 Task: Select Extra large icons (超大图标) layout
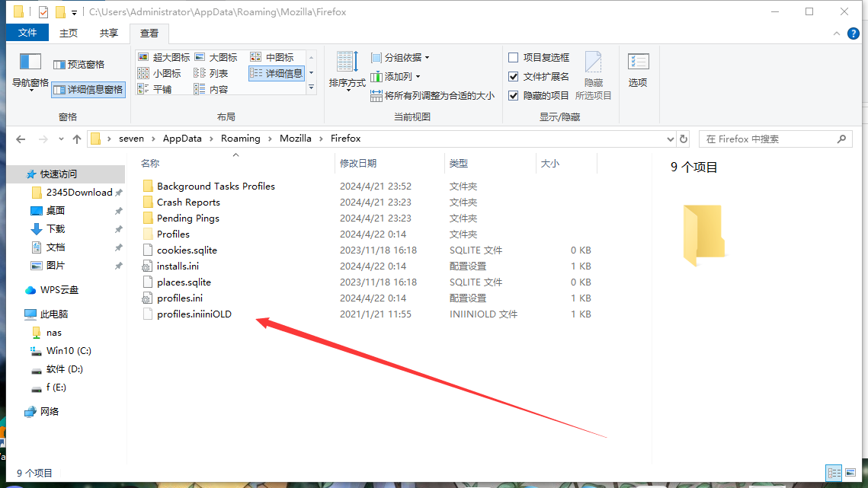164,57
